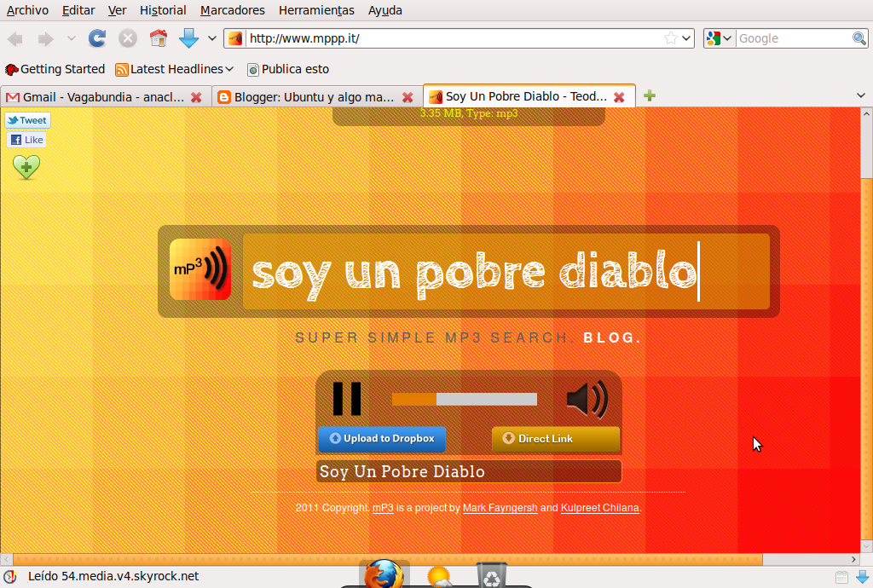Click the green heart plus icon
The image size is (873, 588).
pos(26,167)
